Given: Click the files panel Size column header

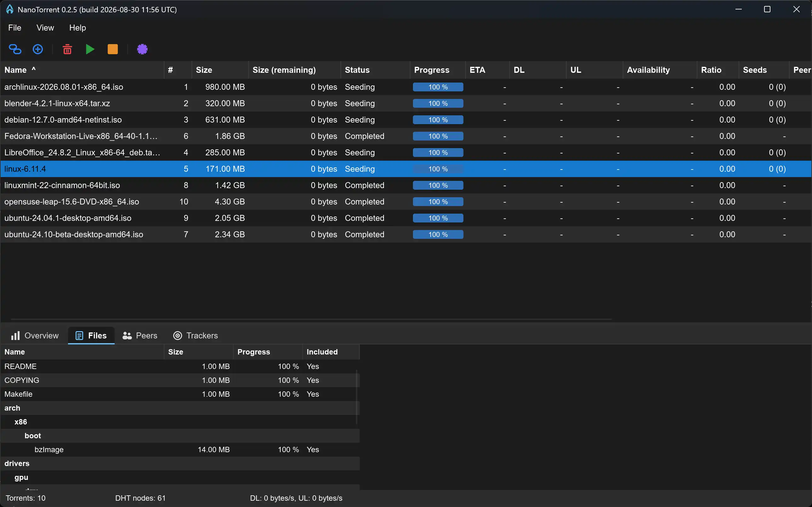Looking at the screenshot, I should coord(199,352).
